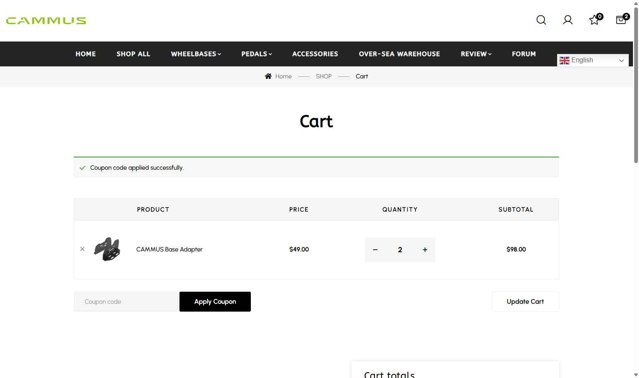Open the CAMMUS Base Adapter product link

[x=169, y=249]
